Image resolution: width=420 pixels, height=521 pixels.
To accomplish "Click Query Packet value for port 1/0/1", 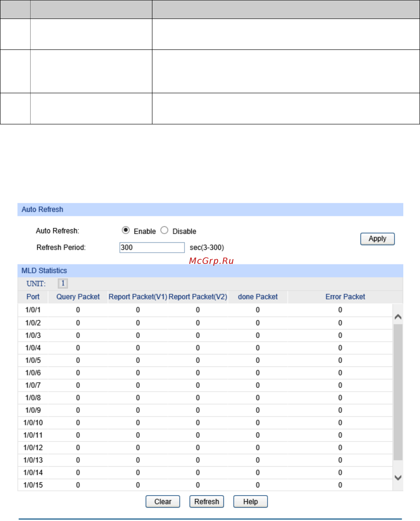I will 78,310.
